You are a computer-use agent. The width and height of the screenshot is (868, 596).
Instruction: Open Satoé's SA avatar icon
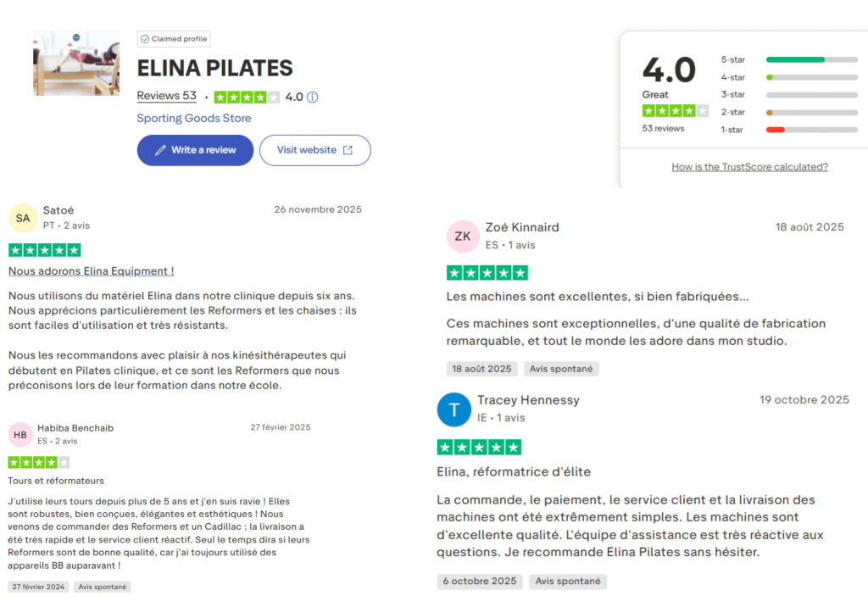point(23,218)
